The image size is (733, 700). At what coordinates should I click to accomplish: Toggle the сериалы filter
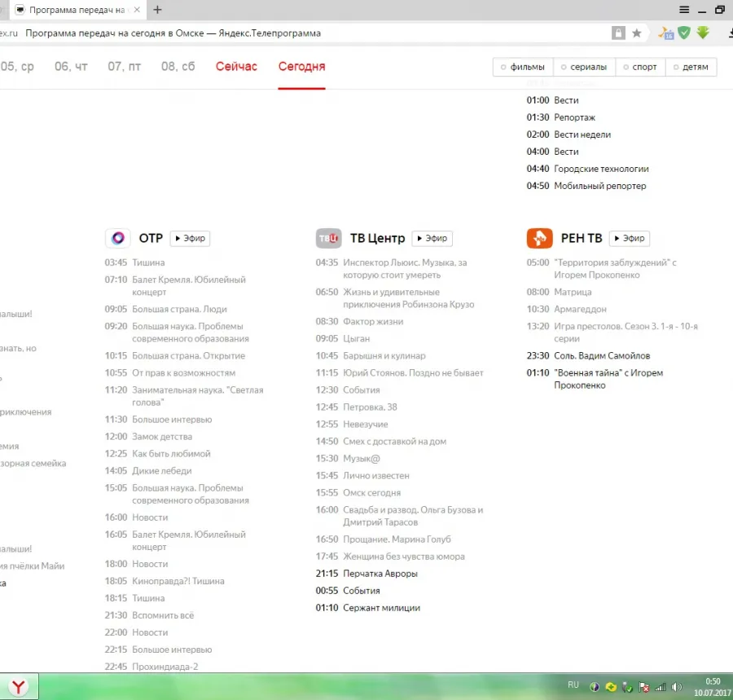pos(584,67)
